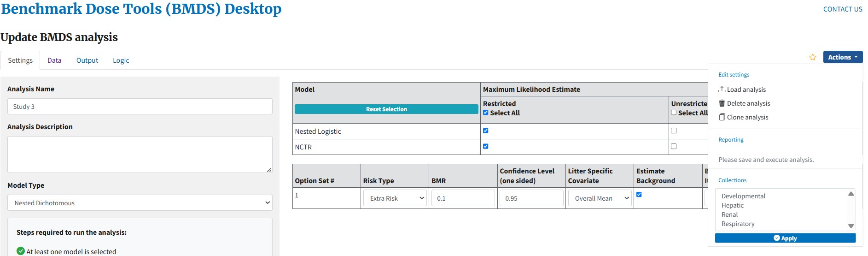868x256 pixels.
Task: Toggle Restricted Select All checkbox
Action: click(x=485, y=113)
